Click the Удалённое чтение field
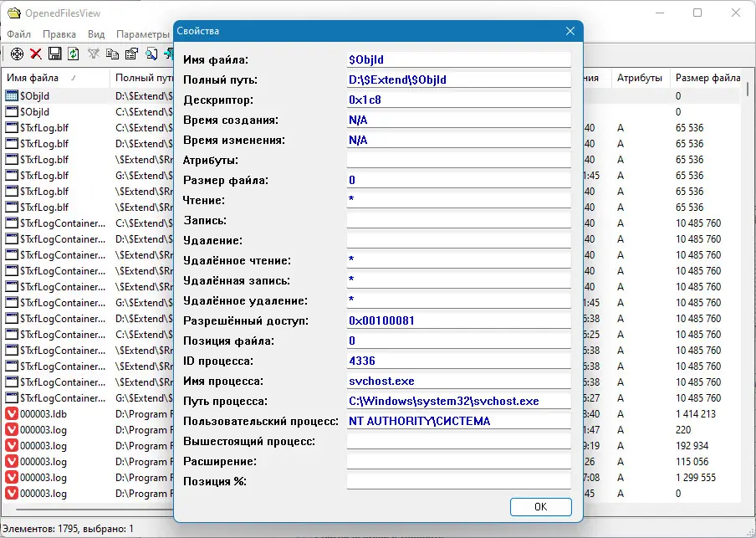The height and width of the screenshot is (538, 756). coord(458,260)
